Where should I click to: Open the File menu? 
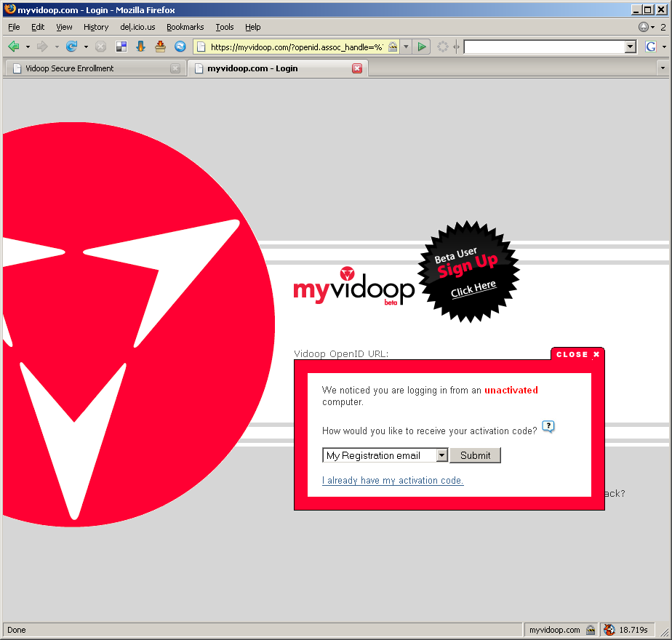[14, 27]
